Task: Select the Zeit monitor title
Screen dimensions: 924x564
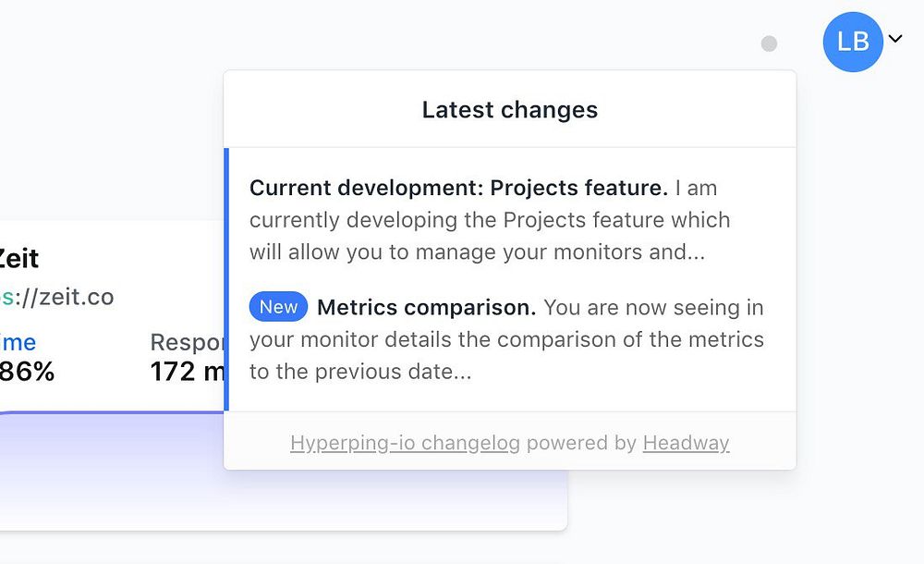Action: click(18, 258)
